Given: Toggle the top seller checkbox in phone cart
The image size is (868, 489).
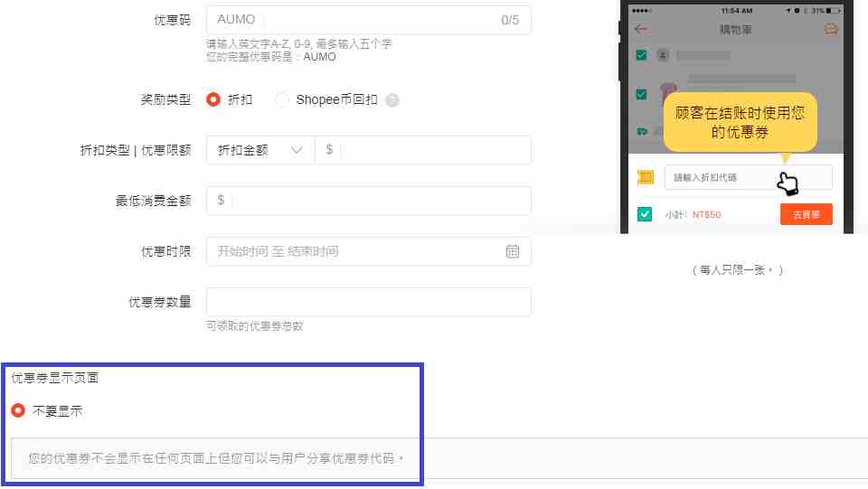Looking at the screenshot, I should coord(641,55).
